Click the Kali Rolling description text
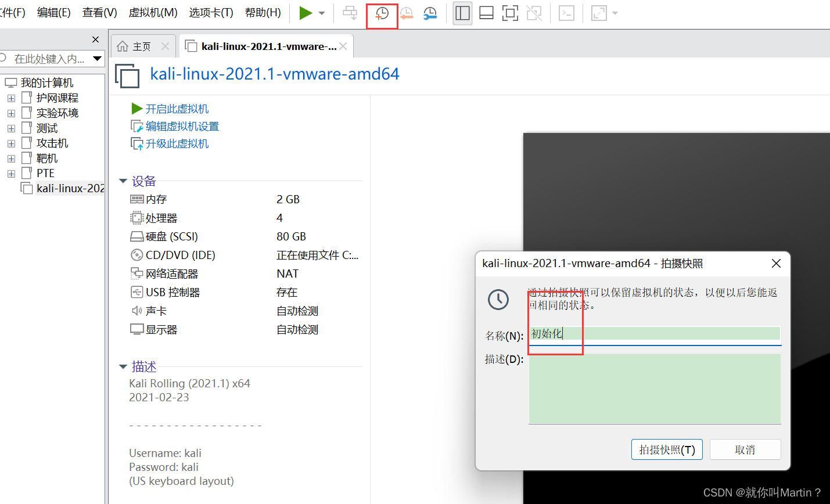 coord(189,383)
